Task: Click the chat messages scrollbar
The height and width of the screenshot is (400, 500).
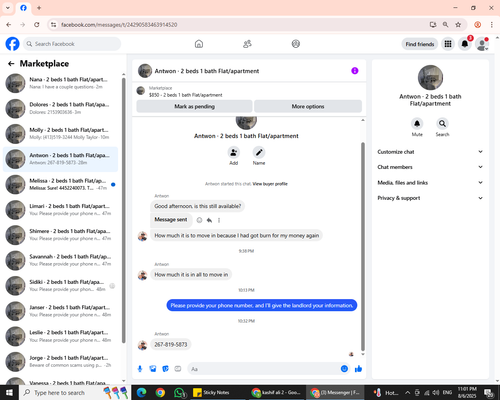Action: pos(363,247)
